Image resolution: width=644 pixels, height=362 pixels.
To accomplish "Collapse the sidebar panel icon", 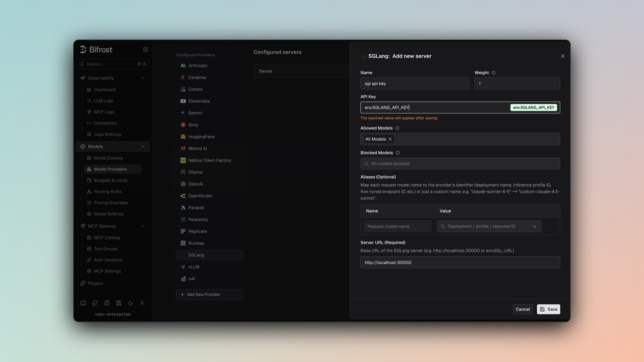I will pos(146,49).
